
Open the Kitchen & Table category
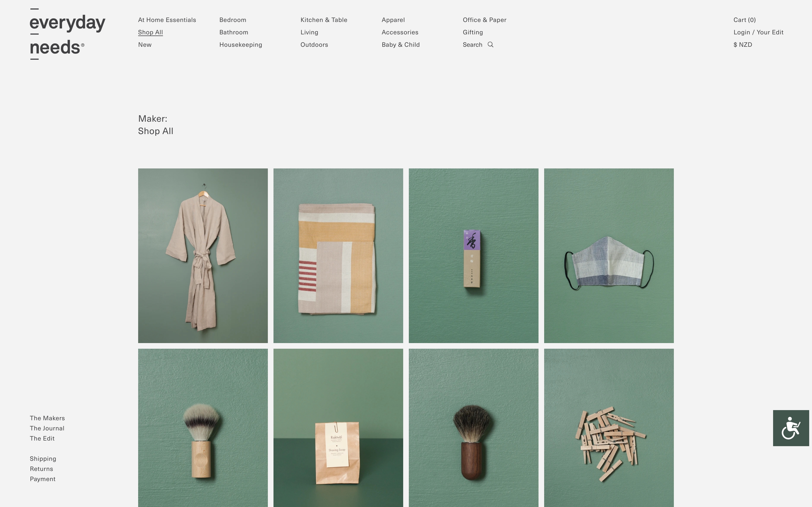pyautogui.click(x=323, y=20)
